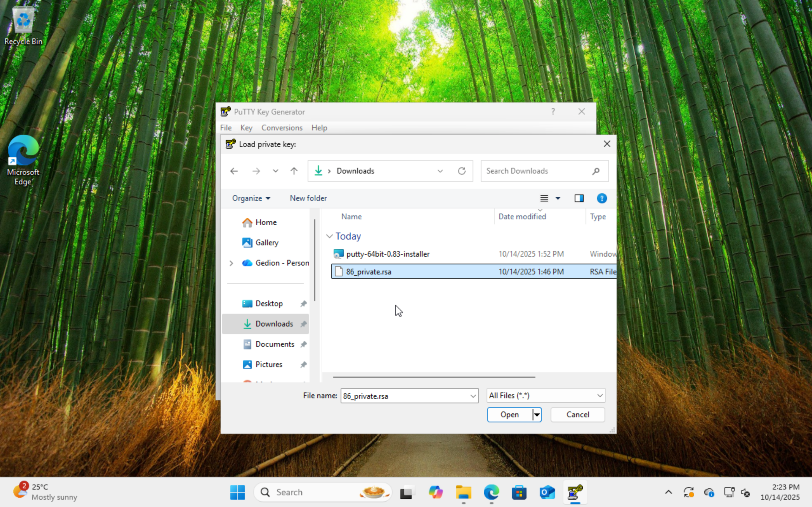Image resolution: width=812 pixels, height=507 pixels.
Task: Open the Conversions menu
Action: [281, 128]
